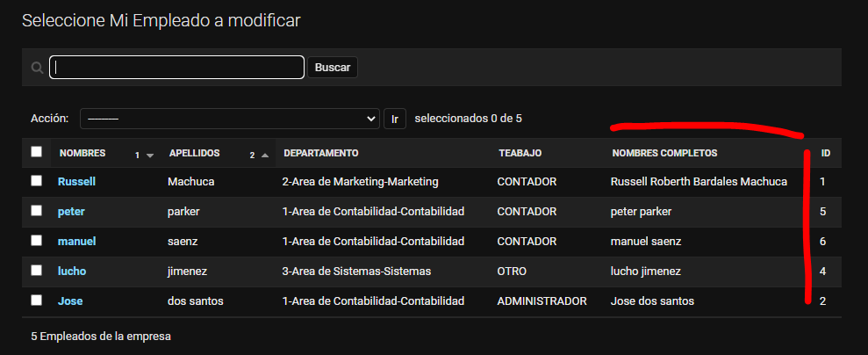Open the Acción dropdown menu
868x355 pixels.
(229, 119)
